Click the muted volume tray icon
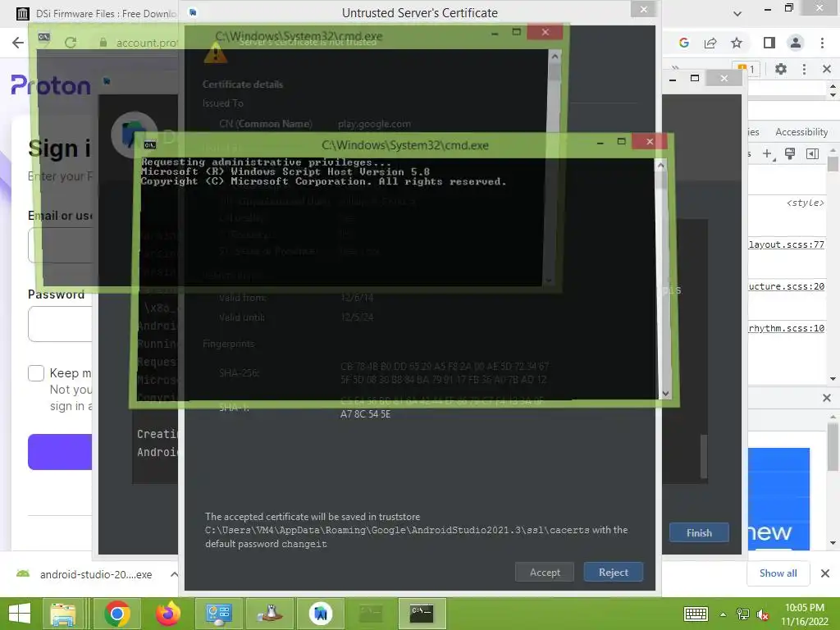Image resolution: width=840 pixels, height=630 pixels. point(762,614)
